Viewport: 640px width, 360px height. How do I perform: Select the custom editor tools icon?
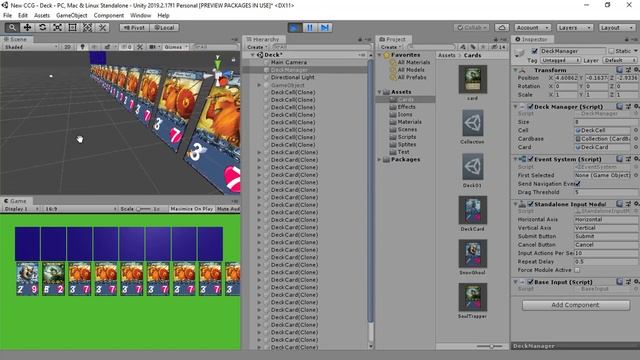pyautogui.click(x=102, y=27)
